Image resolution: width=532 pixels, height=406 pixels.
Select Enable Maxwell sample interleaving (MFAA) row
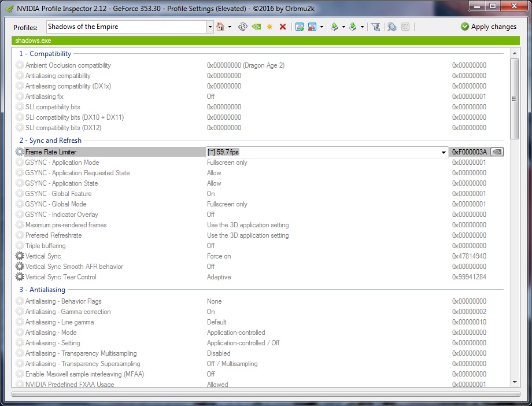coord(260,374)
